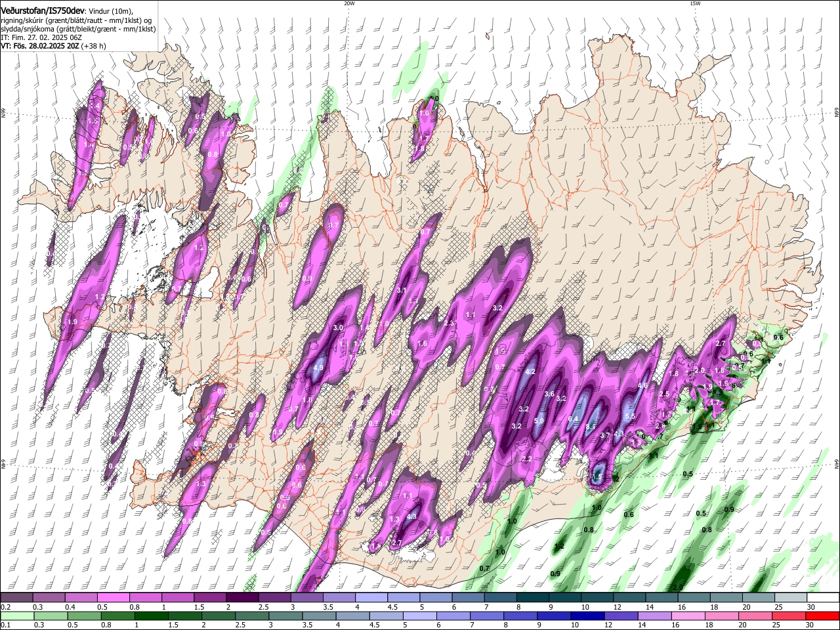Viewport: 840px width, 630px height.
Task: Pick top-row legend swatch between 6 and 7
Action: [x=468, y=598]
